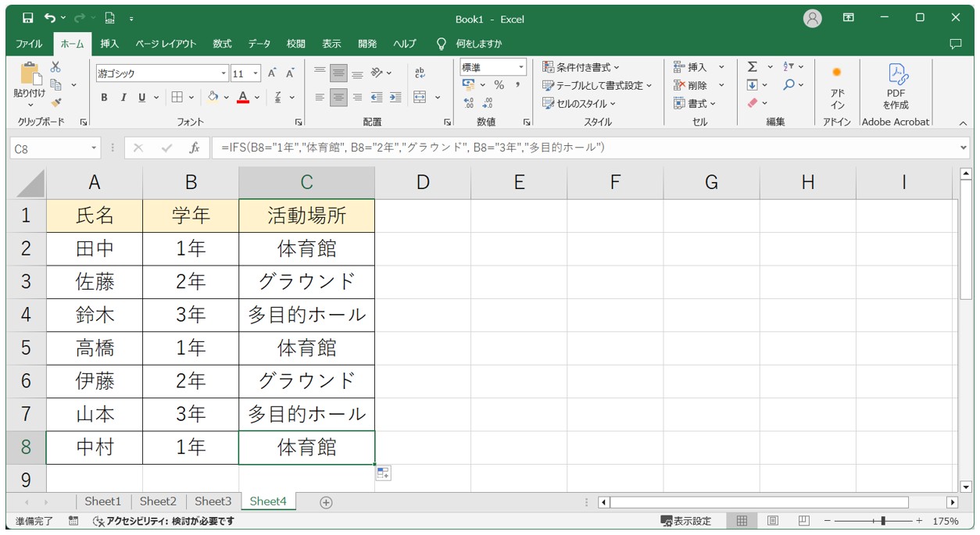The image size is (980, 535).
Task: Click the Format Painter brush icon
Action: (x=55, y=102)
